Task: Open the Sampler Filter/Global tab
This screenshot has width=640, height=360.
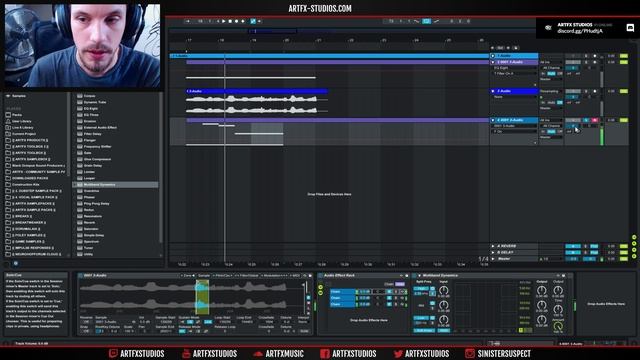Action: coord(247,276)
